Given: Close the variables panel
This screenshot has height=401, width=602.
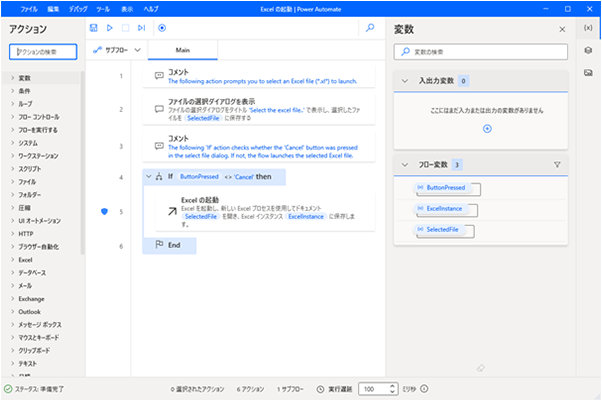Looking at the screenshot, I should 562,30.
